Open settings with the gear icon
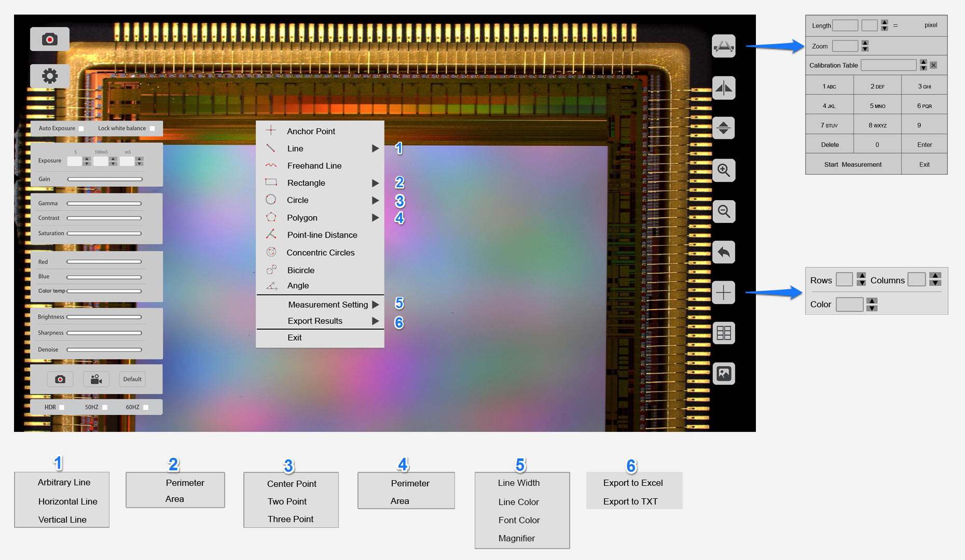 coord(50,76)
